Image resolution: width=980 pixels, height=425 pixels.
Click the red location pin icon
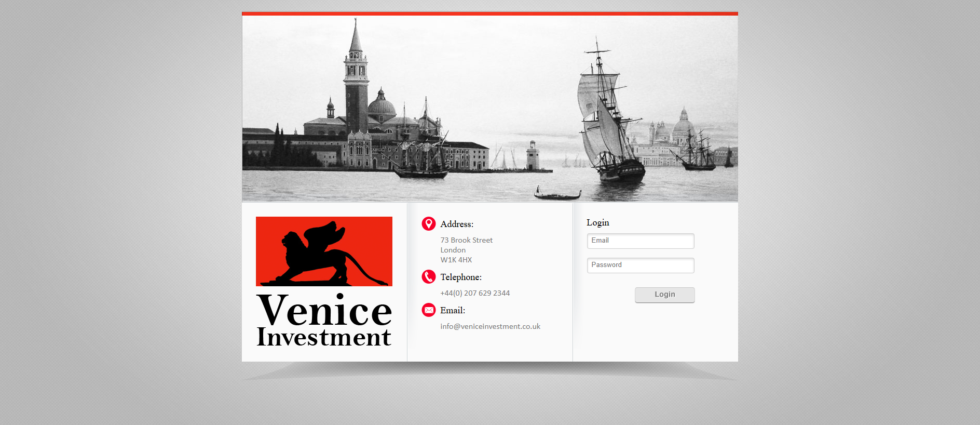click(x=429, y=224)
